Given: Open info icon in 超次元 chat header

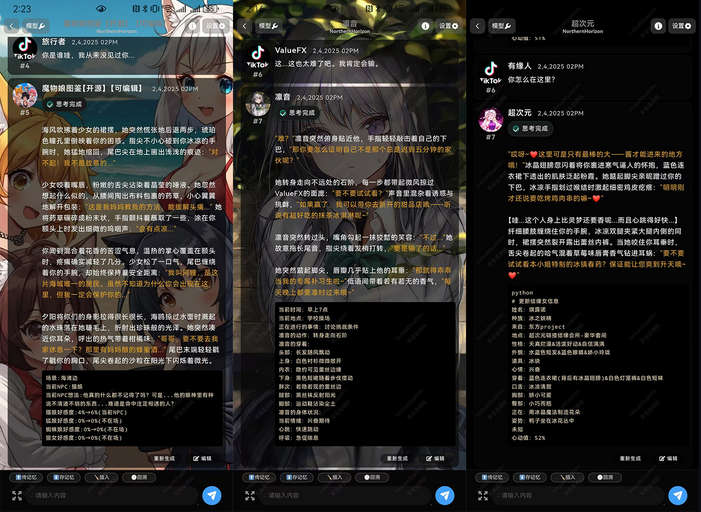Looking at the screenshot, I should [658, 26].
